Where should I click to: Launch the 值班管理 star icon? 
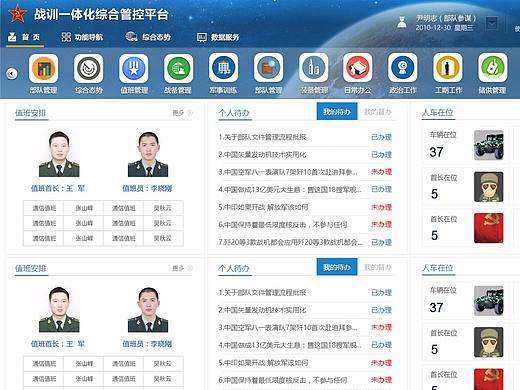pos(134,69)
